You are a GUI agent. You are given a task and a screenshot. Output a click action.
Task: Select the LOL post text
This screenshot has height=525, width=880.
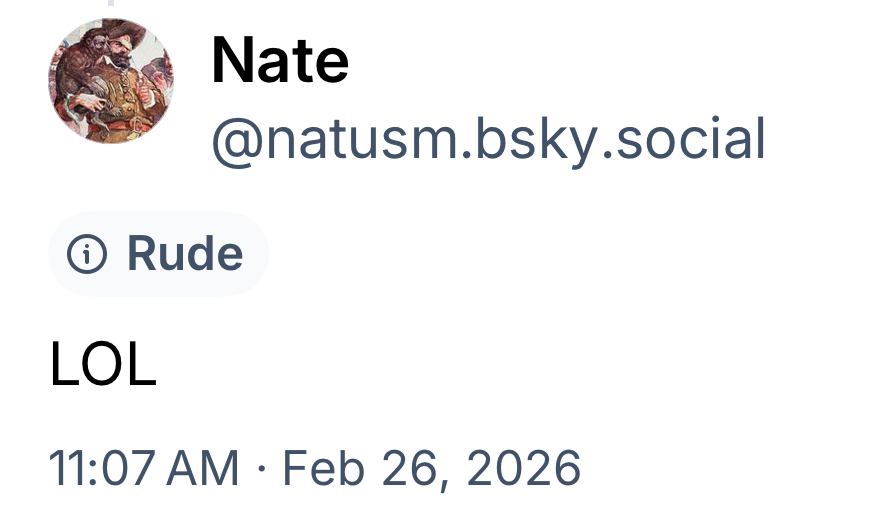tap(103, 365)
